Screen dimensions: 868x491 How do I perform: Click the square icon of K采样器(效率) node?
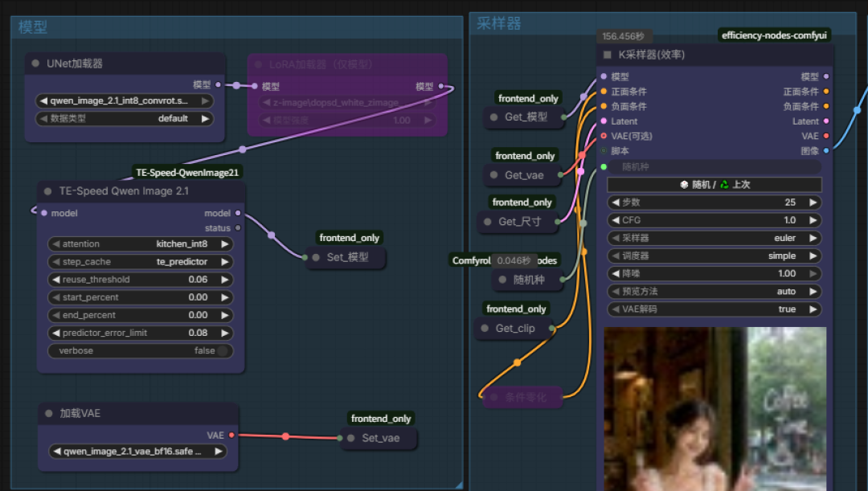pyautogui.click(x=608, y=55)
